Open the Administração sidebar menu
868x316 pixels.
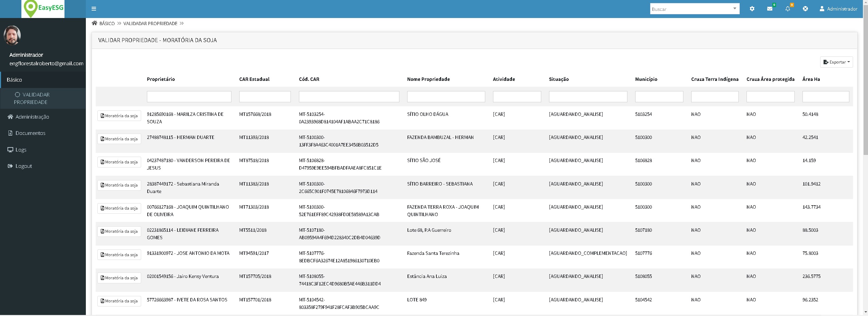point(32,117)
